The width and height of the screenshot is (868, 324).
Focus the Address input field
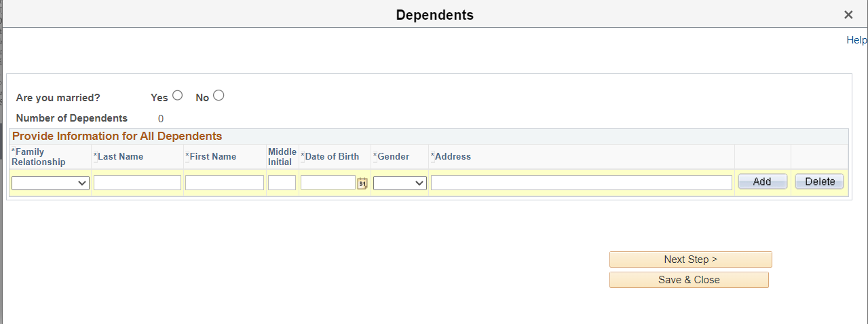tap(581, 183)
